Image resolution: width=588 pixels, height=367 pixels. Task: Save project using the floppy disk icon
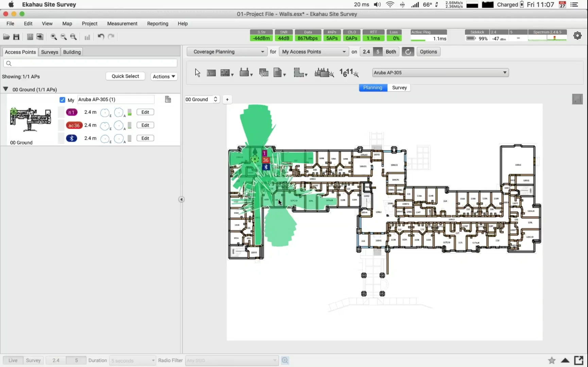coord(16,37)
